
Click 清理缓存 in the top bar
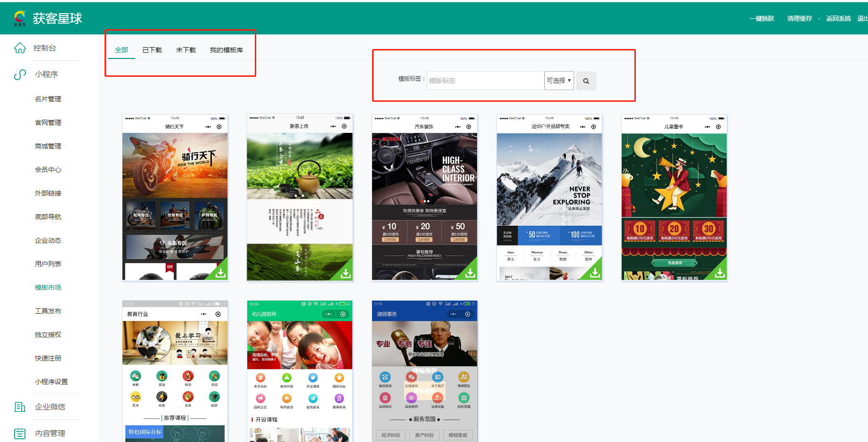pos(799,18)
